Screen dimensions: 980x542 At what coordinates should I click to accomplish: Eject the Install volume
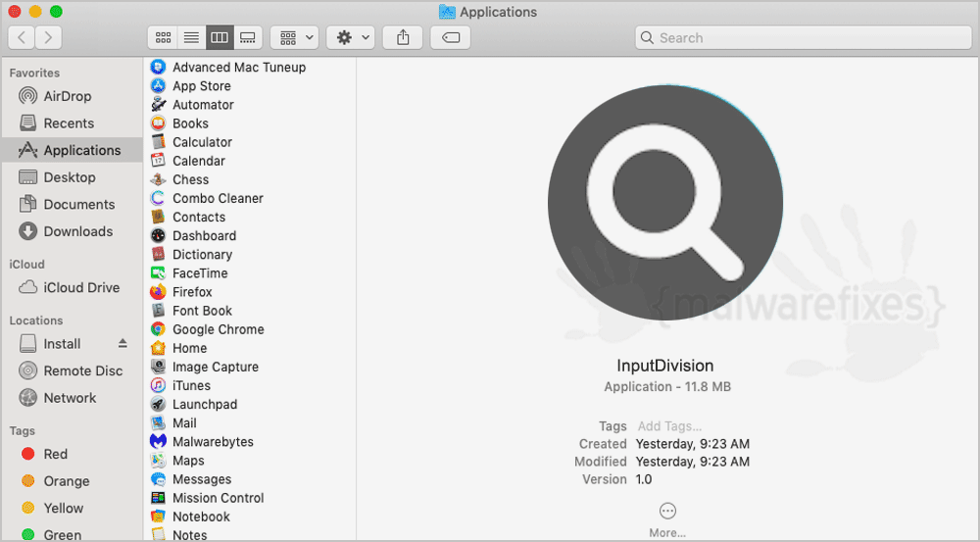(x=122, y=343)
